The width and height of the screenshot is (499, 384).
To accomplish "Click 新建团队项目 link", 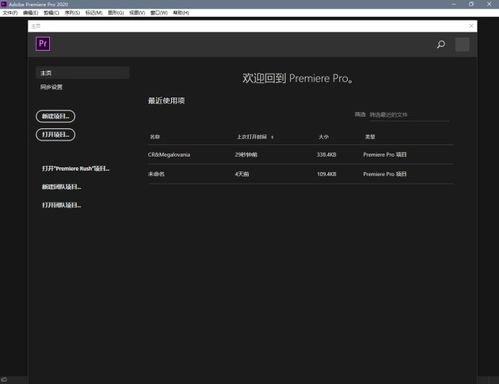I will (61, 187).
